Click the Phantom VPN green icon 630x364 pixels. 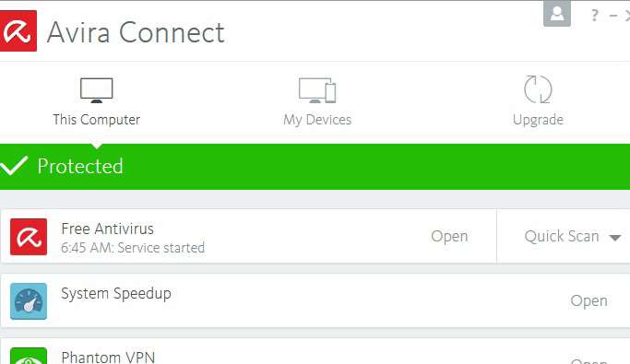click(29, 356)
